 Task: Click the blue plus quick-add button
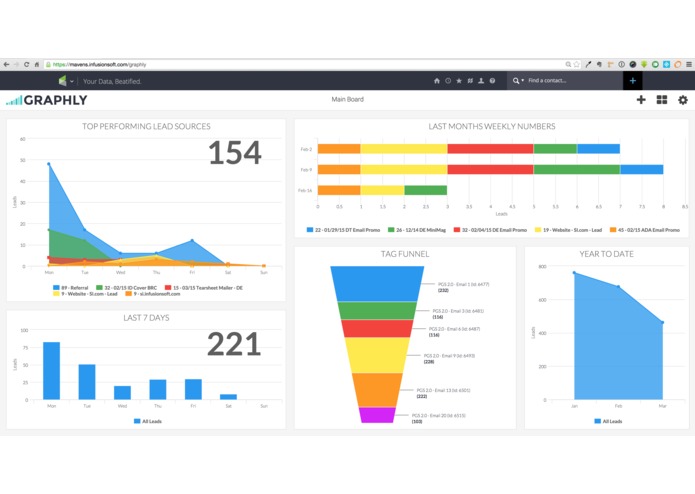coord(633,81)
